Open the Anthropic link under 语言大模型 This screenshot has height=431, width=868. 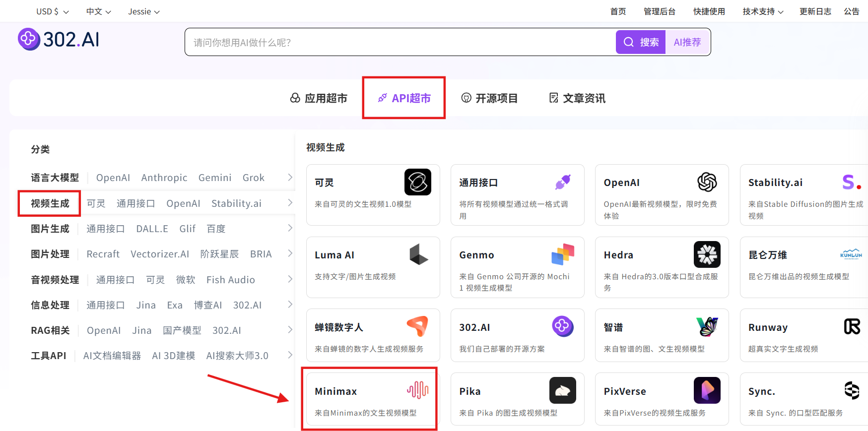[x=164, y=178]
